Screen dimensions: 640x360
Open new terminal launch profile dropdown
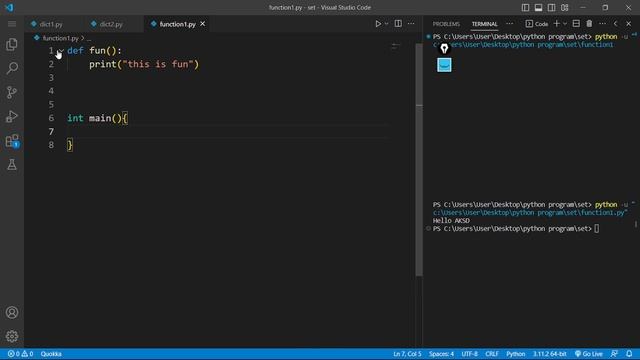tap(565, 24)
